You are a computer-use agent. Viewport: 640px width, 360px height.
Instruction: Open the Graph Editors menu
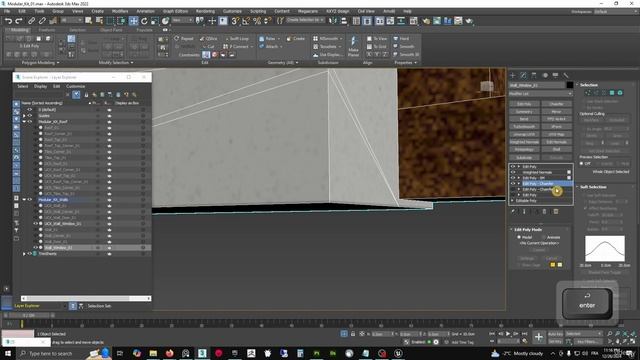tap(176, 11)
